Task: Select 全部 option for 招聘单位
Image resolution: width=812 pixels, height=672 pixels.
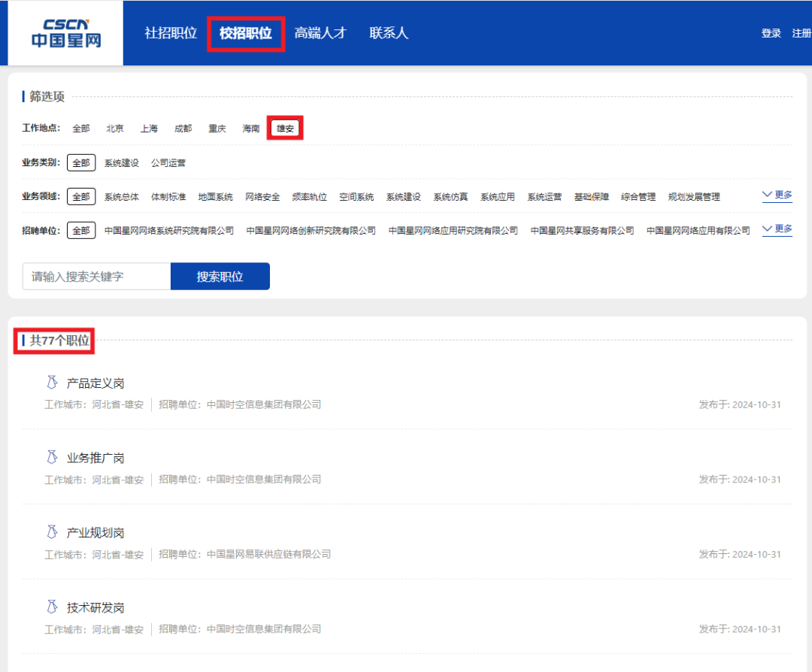Action: (x=80, y=230)
